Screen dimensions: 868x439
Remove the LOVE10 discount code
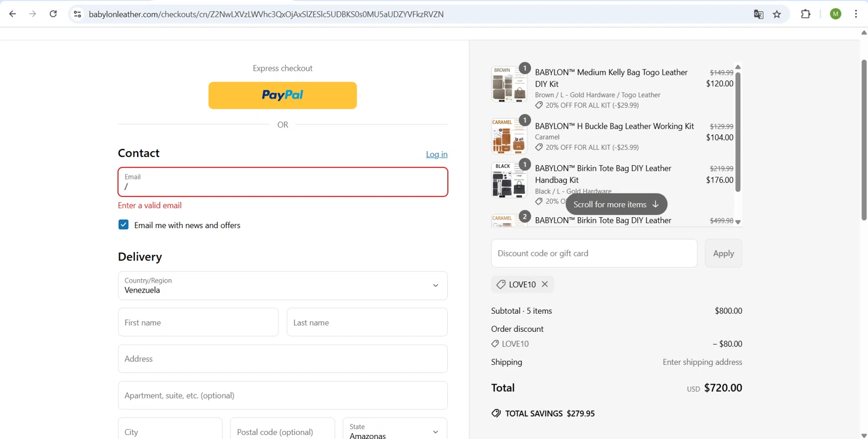coord(545,284)
